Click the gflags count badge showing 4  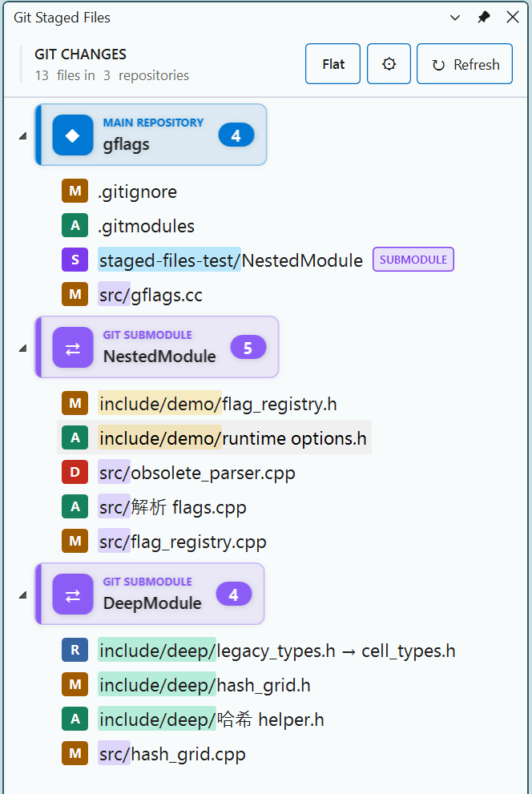[236, 135]
